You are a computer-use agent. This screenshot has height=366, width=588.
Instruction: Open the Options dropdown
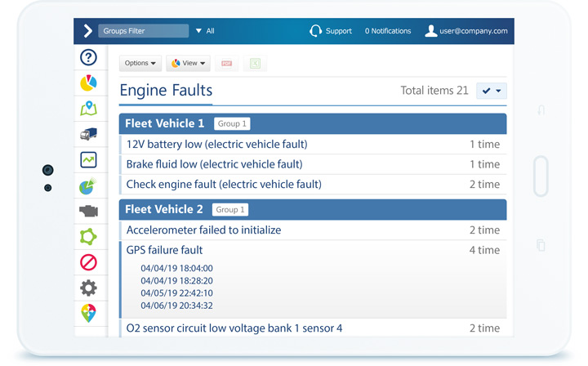coord(140,63)
